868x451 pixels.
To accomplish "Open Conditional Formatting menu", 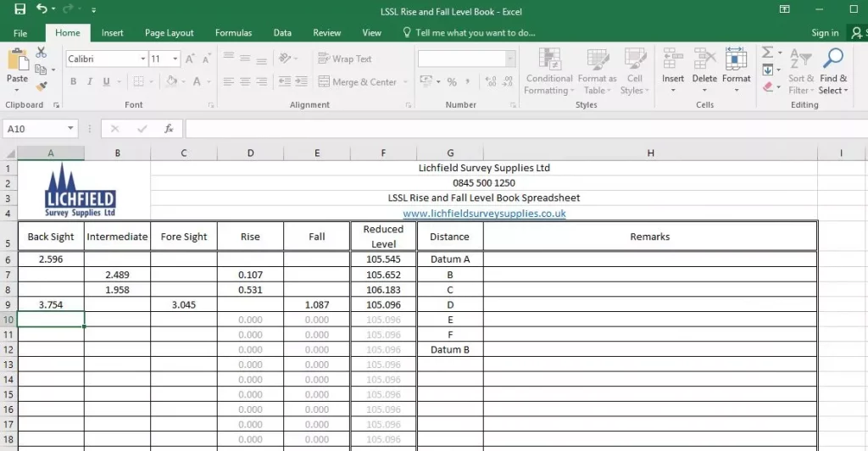I will click(x=549, y=71).
